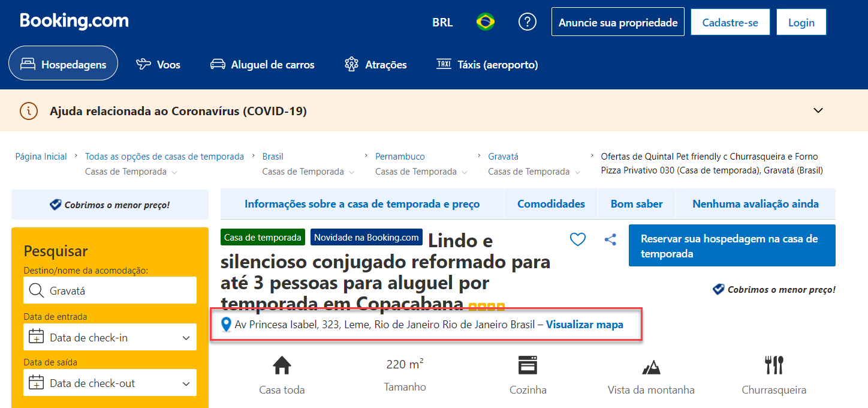Click the Brasil breadcrumb link
Viewport: 868px width, 408px height.
pyautogui.click(x=273, y=157)
